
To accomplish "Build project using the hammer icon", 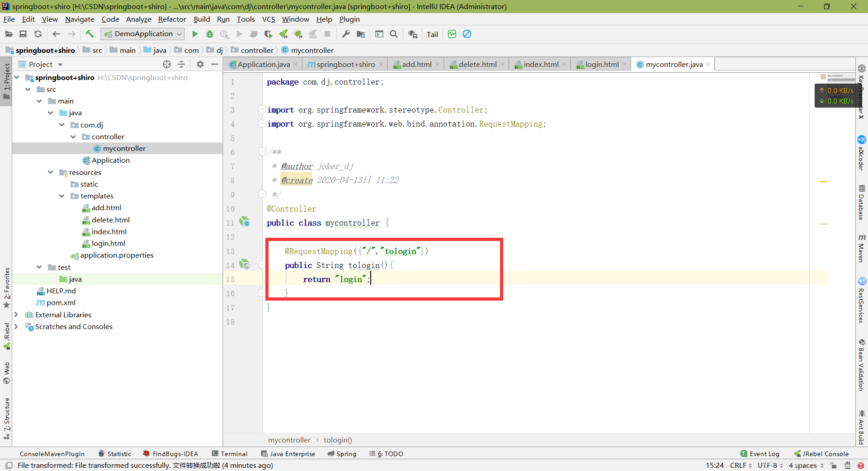I will click(x=90, y=34).
